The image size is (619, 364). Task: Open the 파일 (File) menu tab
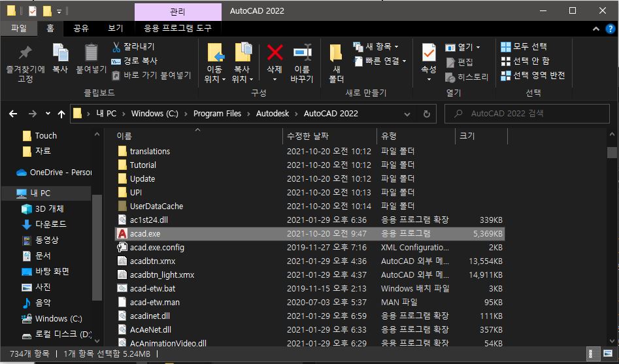tap(18, 28)
